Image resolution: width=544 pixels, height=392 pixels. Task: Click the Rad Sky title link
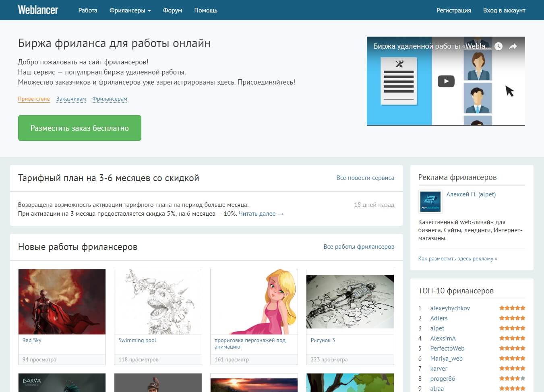pyautogui.click(x=32, y=340)
